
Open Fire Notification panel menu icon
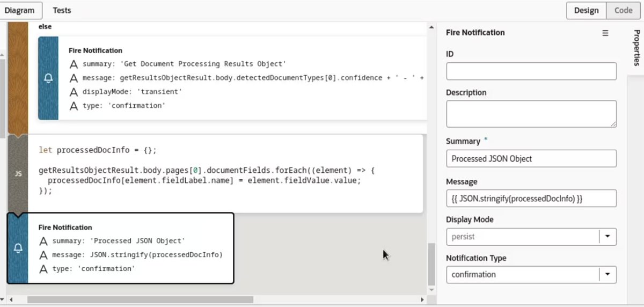pyautogui.click(x=605, y=33)
